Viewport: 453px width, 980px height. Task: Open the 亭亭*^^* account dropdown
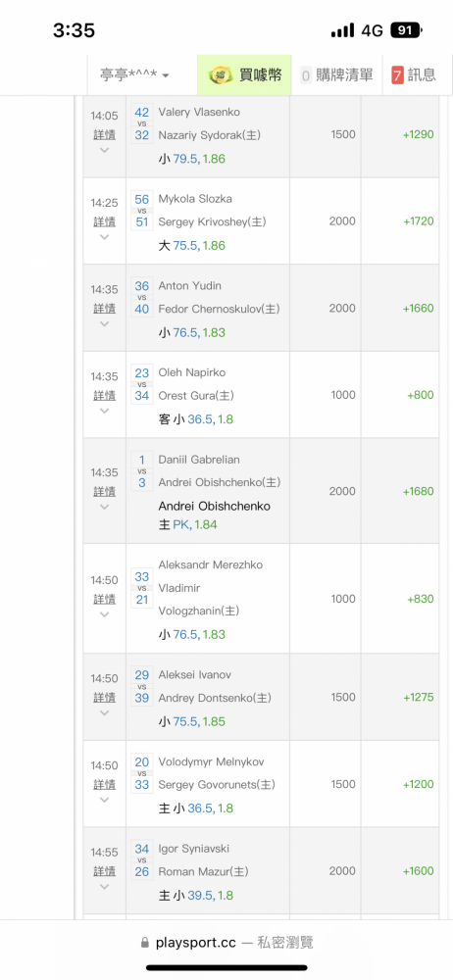134,75
